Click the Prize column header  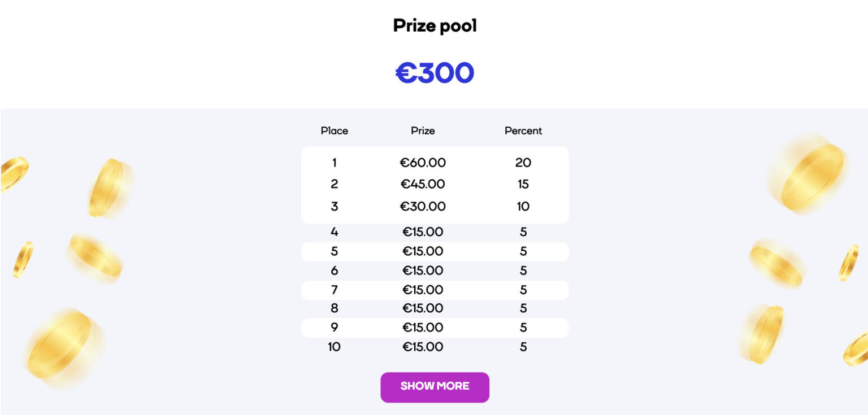423,130
